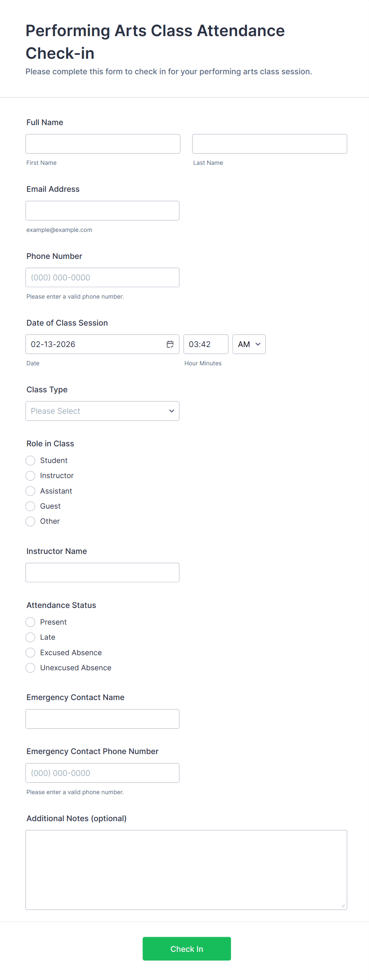Click into the Email Address field
The image size is (369, 980).
click(102, 210)
